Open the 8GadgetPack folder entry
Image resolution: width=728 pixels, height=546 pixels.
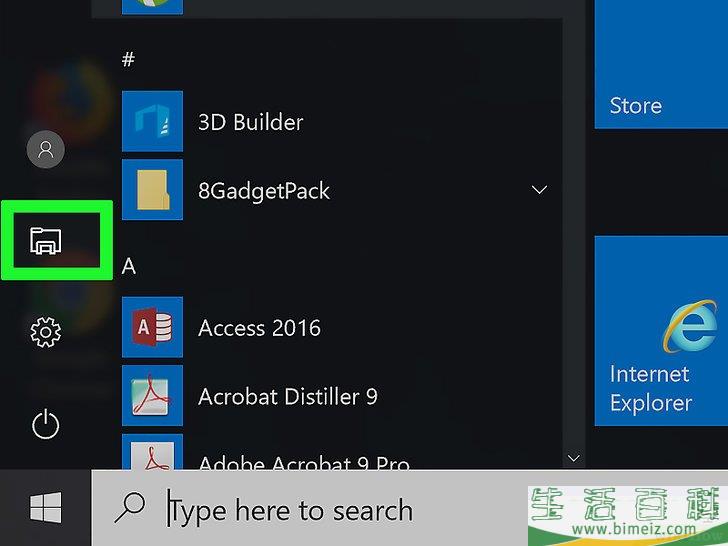click(x=264, y=190)
